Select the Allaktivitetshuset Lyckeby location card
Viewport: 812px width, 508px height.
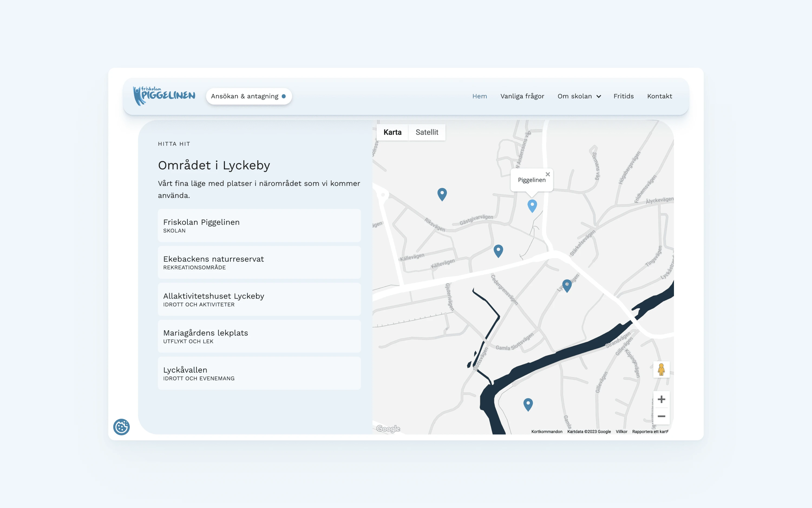pos(259,299)
